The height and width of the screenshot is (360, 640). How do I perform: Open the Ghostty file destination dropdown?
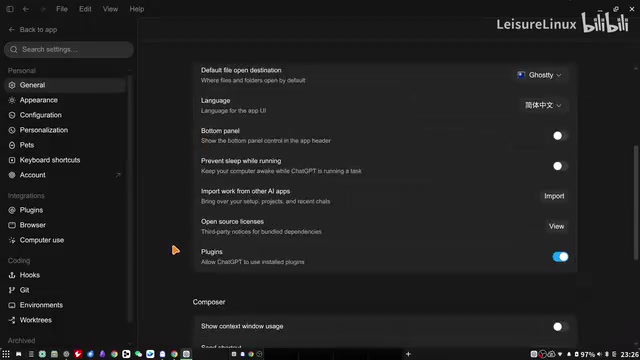[540, 75]
